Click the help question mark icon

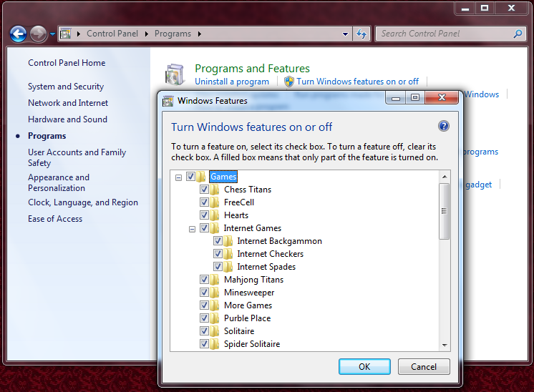[443, 126]
